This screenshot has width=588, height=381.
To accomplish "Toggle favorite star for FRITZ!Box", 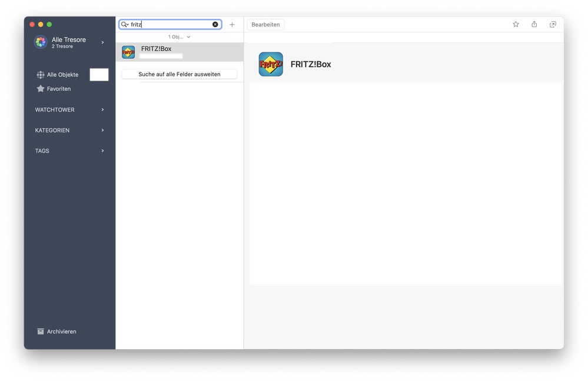I will (x=516, y=24).
